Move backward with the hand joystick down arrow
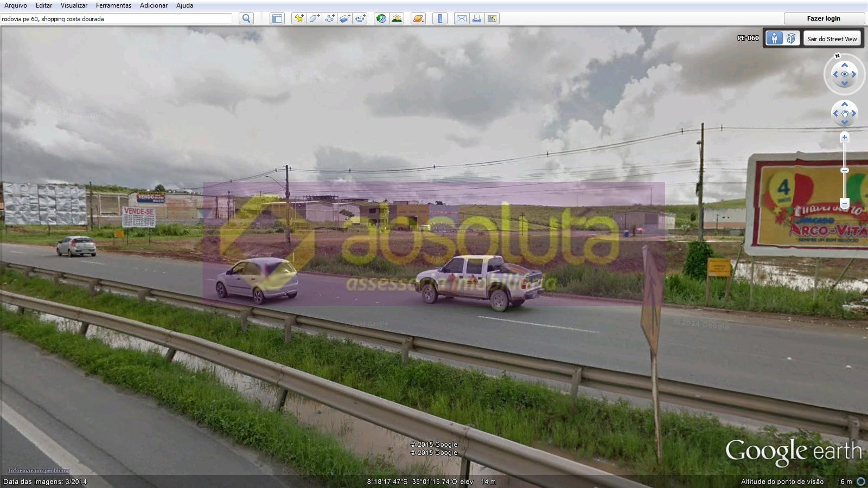 tap(845, 123)
